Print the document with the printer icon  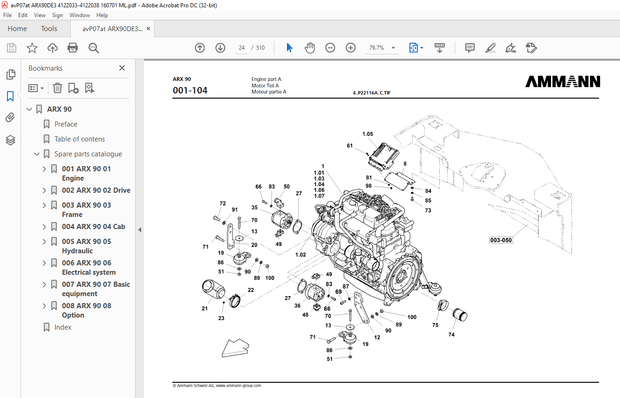pos(73,48)
